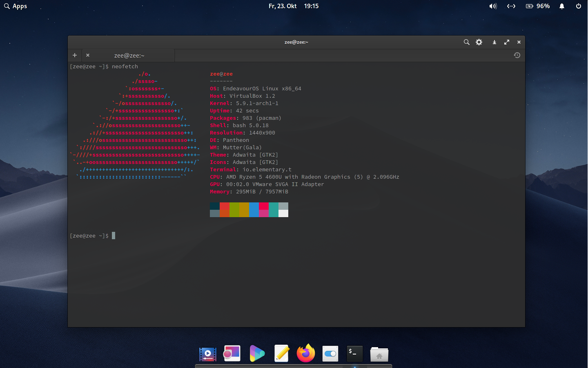Image resolution: width=588 pixels, height=368 pixels.
Task: Click the '5.9.1-arch1-1' kernel value
Action: [257, 103]
